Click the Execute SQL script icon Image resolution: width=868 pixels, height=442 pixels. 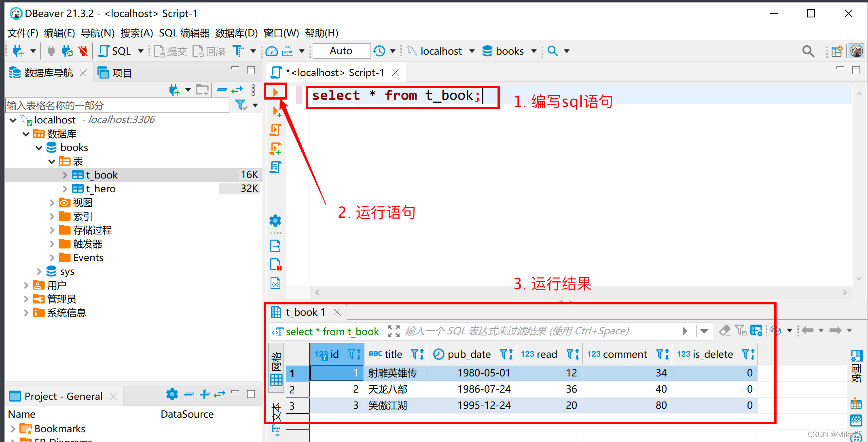point(275,130)
